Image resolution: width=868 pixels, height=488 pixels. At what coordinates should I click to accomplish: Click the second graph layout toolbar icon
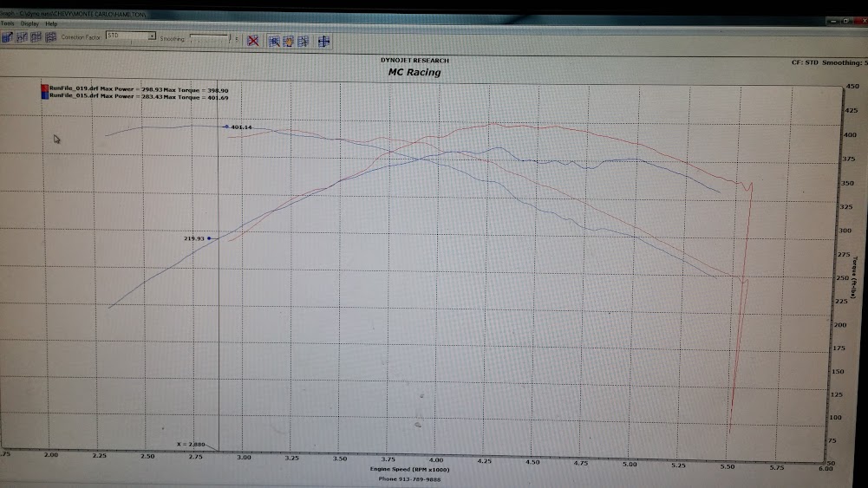pos(23,37)
